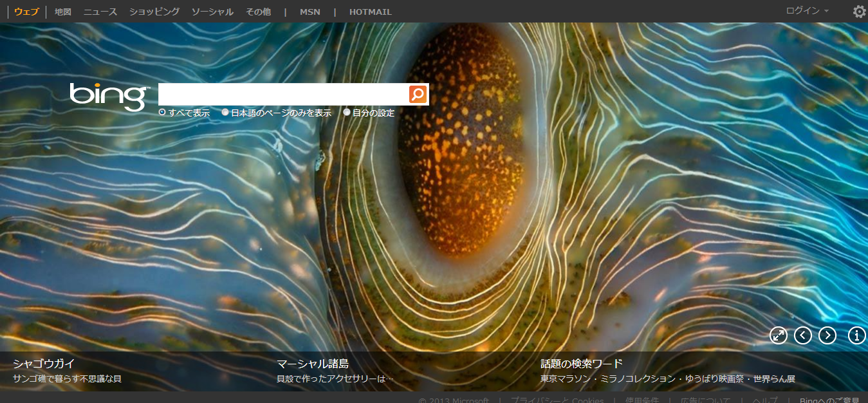
Task: Click inside the Bing search box
Action: [283, 95]
